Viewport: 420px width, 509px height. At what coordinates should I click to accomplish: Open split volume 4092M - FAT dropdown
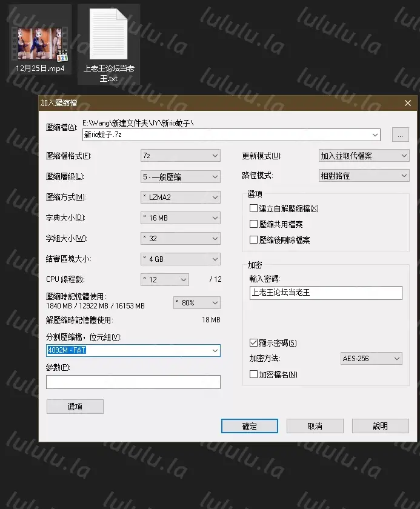215,351
